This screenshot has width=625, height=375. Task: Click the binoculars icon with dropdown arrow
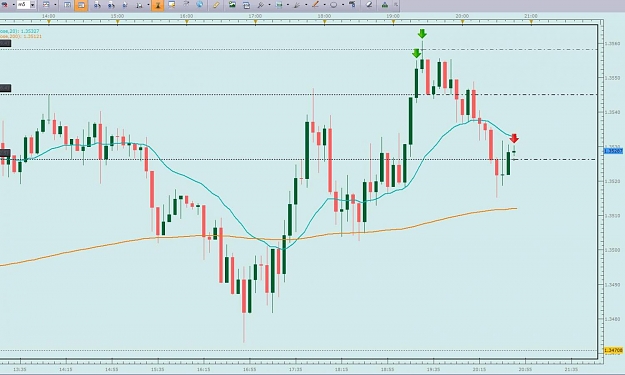[140, 5]
